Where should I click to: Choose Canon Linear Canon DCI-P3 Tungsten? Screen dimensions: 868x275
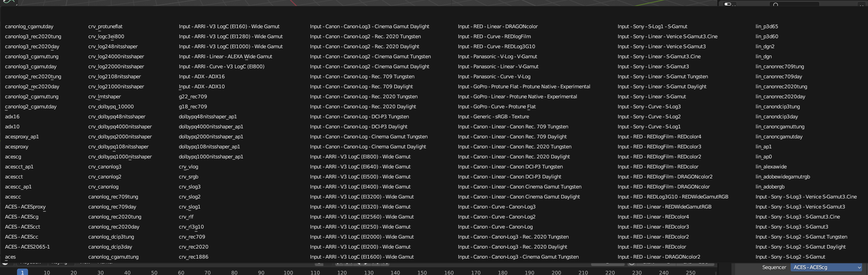[x=510, y=167]
